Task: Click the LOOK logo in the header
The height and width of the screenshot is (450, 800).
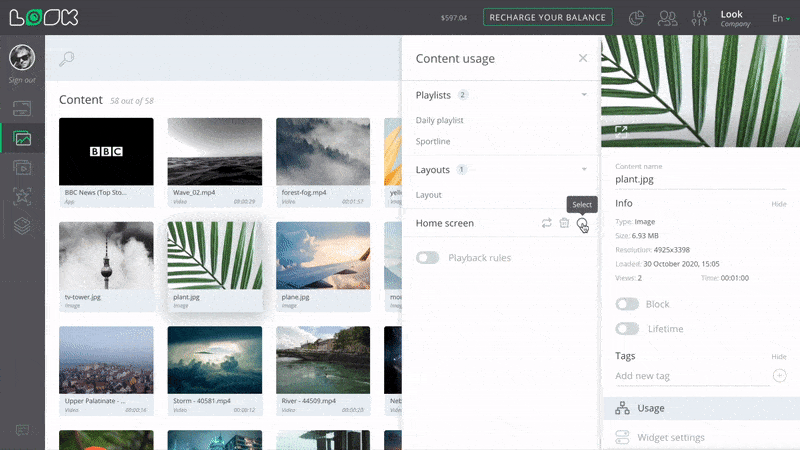Action: [x=44, y=17]
